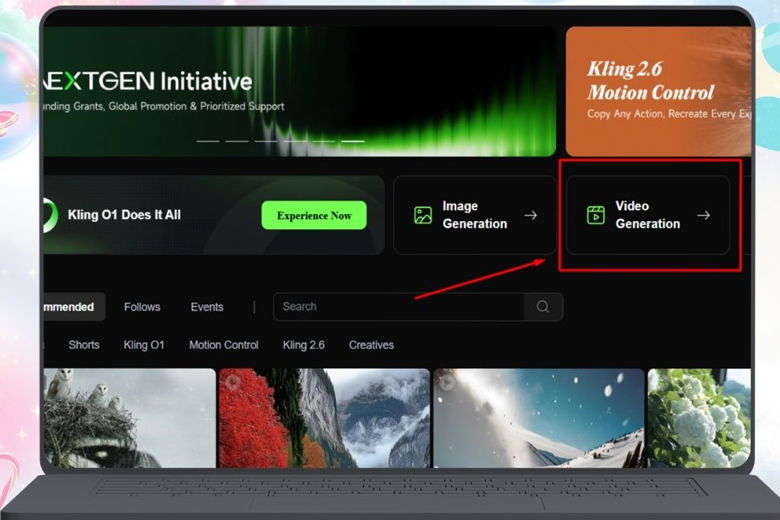Image resolution: width=780 pixels, height=520 pixels.
Task: Click play icon on red tree thumbnail
Action: [233, 382]
